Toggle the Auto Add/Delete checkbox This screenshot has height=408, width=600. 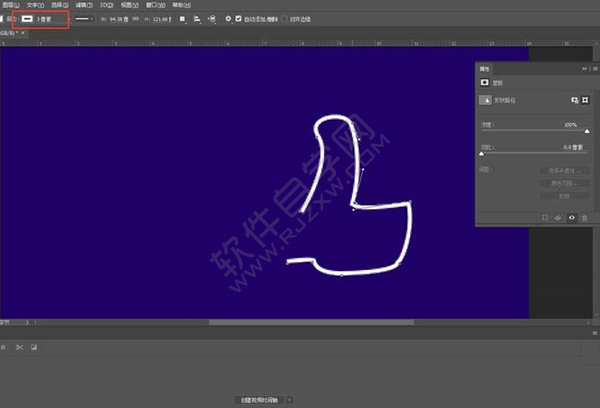pyautogui.click(x=238, y=18)
